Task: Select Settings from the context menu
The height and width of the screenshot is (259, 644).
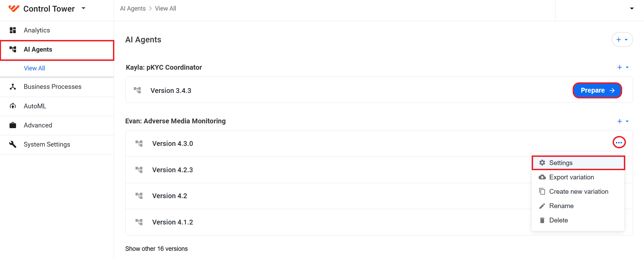Action: [x=578, y=163]
